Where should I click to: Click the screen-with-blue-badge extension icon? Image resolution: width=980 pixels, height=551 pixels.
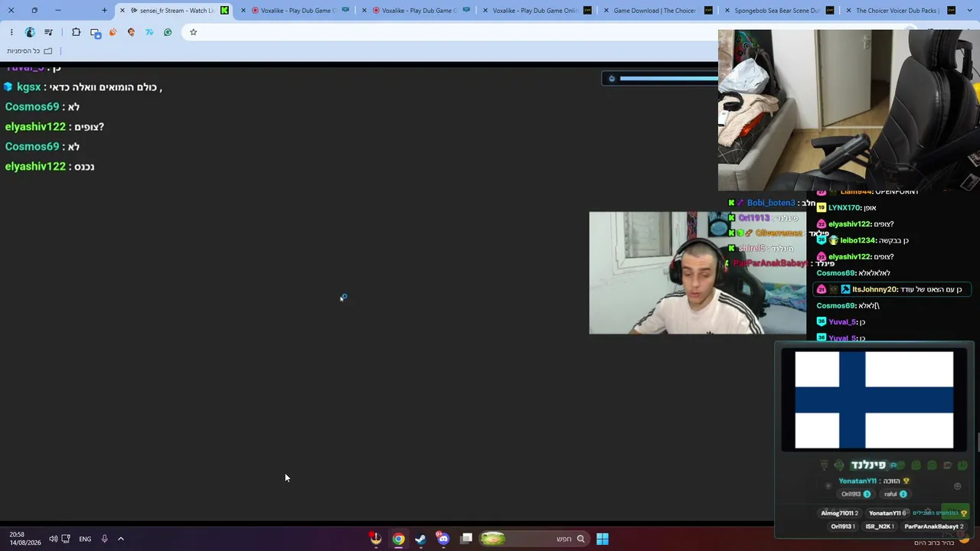point(95,33)
